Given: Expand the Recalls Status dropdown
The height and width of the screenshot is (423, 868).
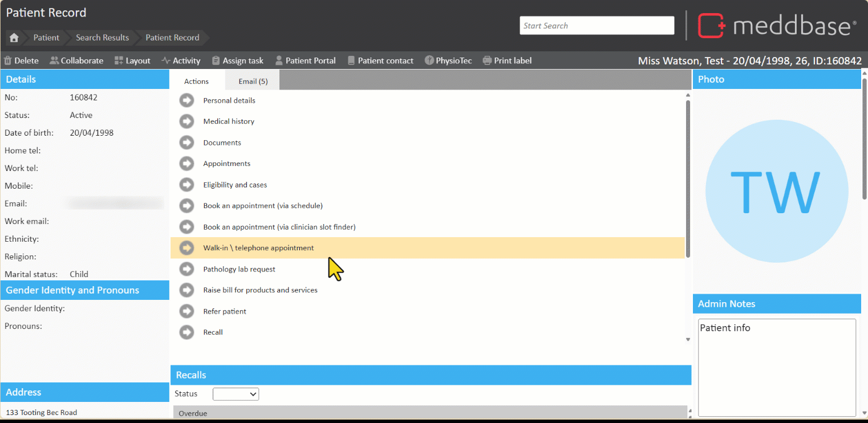Looking at the screenshot, I should (236, 394).
